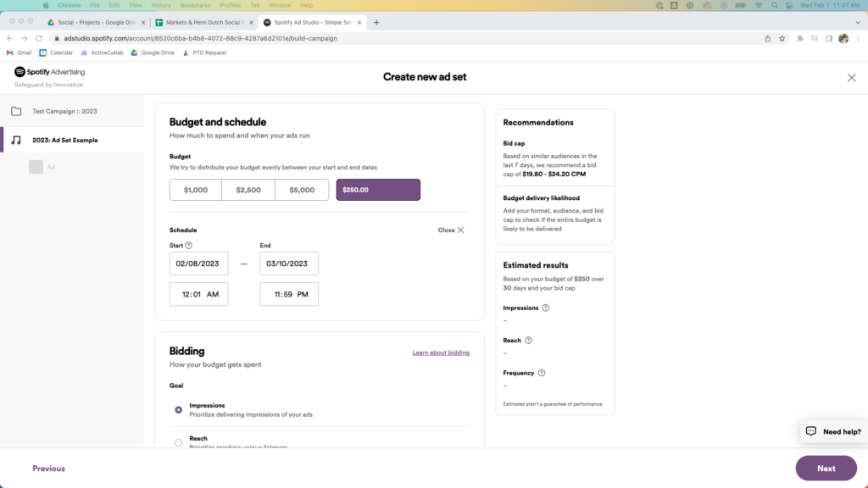This screenshot has height=488, width=868.
Task: Click the share page icon
Action: click(767, 38)
